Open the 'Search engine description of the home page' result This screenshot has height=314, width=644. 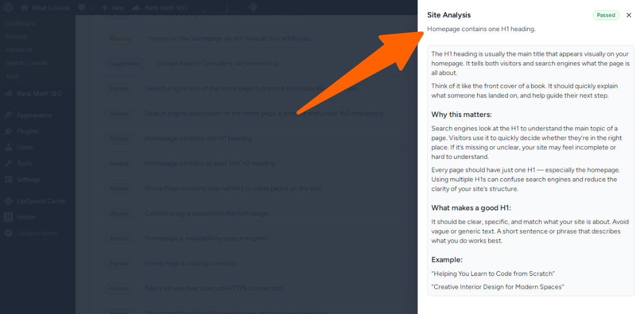pyautogui.click(x=264, y=113)
